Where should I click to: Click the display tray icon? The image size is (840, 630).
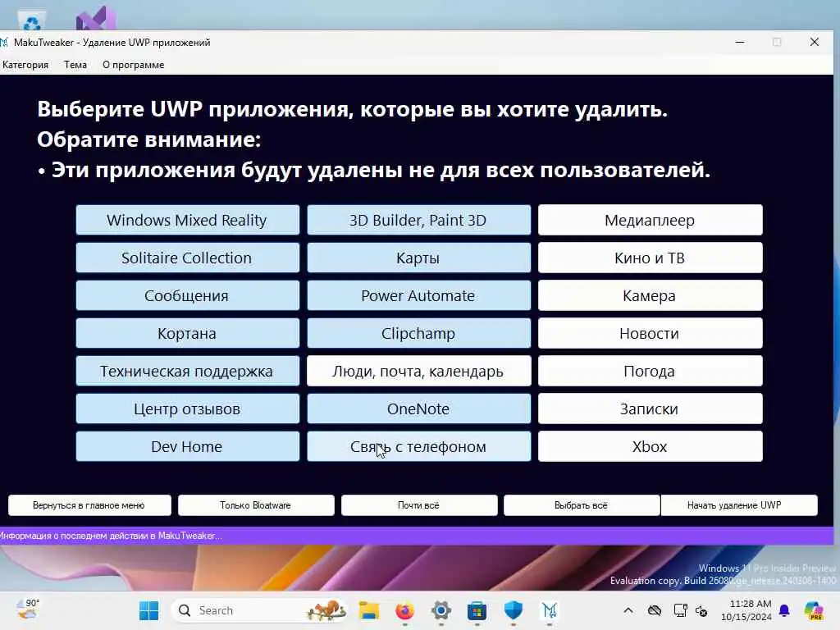click(x=680, y=610)
